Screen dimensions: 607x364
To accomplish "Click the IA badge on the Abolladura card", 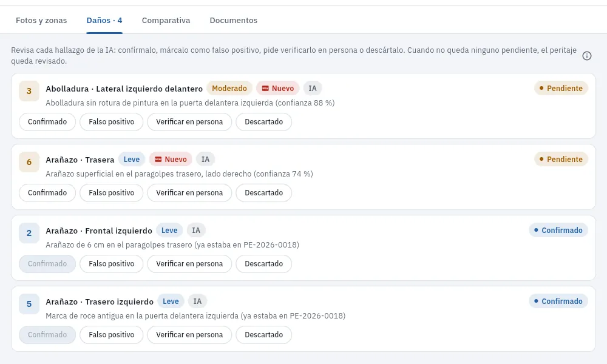I will tap(313, 89).
